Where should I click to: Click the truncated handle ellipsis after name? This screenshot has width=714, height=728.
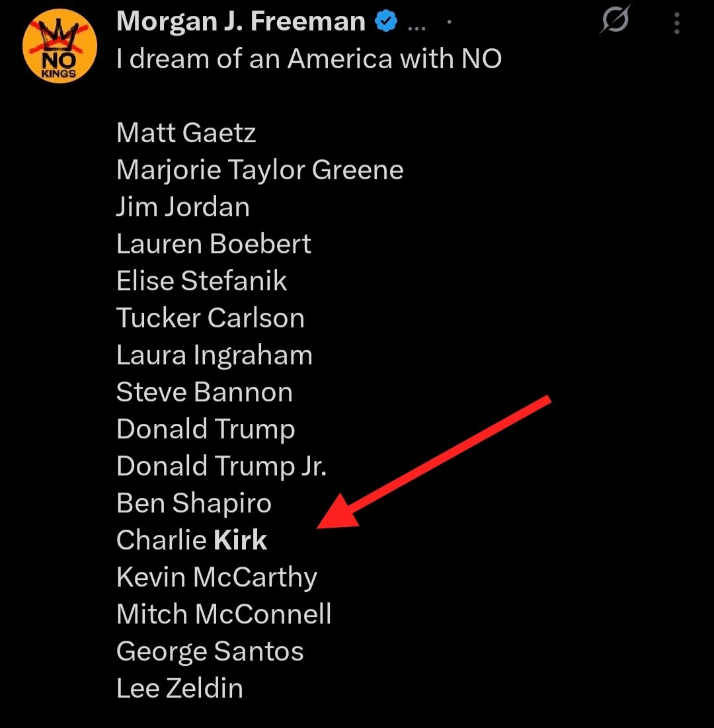point(416,27)
